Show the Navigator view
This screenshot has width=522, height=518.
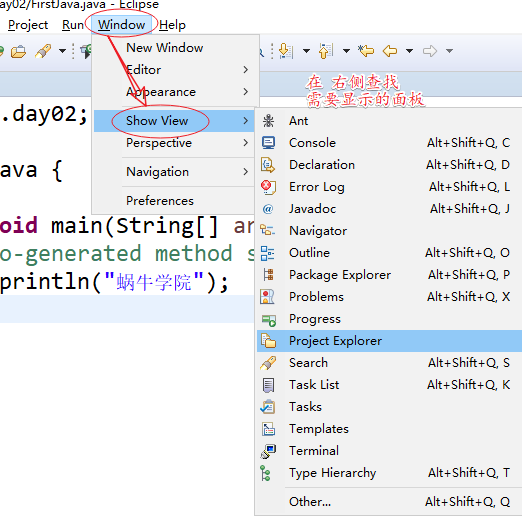(389, 231)
